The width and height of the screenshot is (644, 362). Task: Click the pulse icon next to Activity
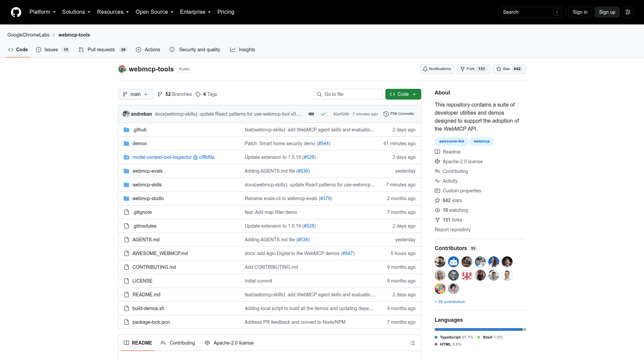point(437,181)
